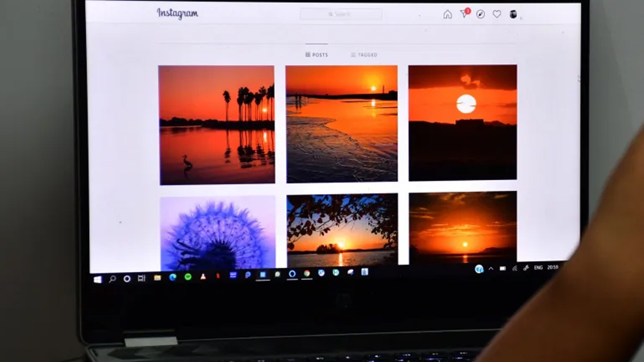Launch Microsoft Edge from the taskbar
The width and height of the screenshot is (644, 362).
[172, 277]
